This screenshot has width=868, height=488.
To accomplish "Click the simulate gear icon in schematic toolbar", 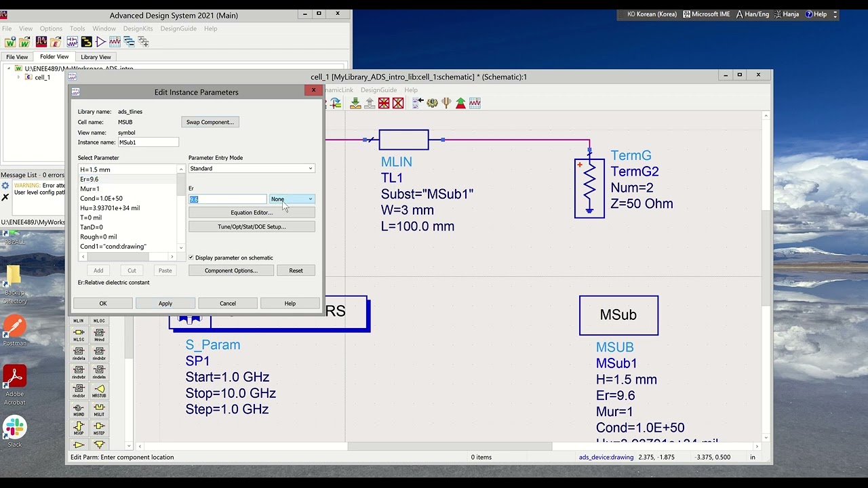I will 432,103.
